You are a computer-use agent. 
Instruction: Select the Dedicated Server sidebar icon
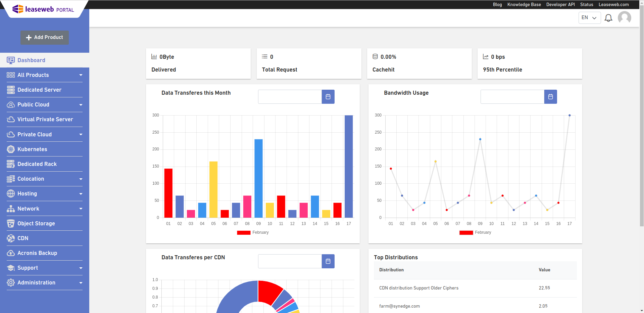[x=10, y=90]
